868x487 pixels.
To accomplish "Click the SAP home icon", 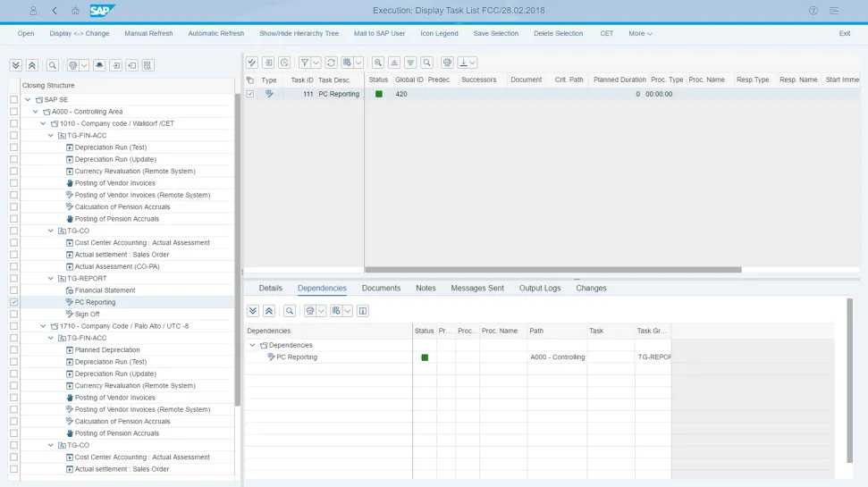I will [75, 11].
